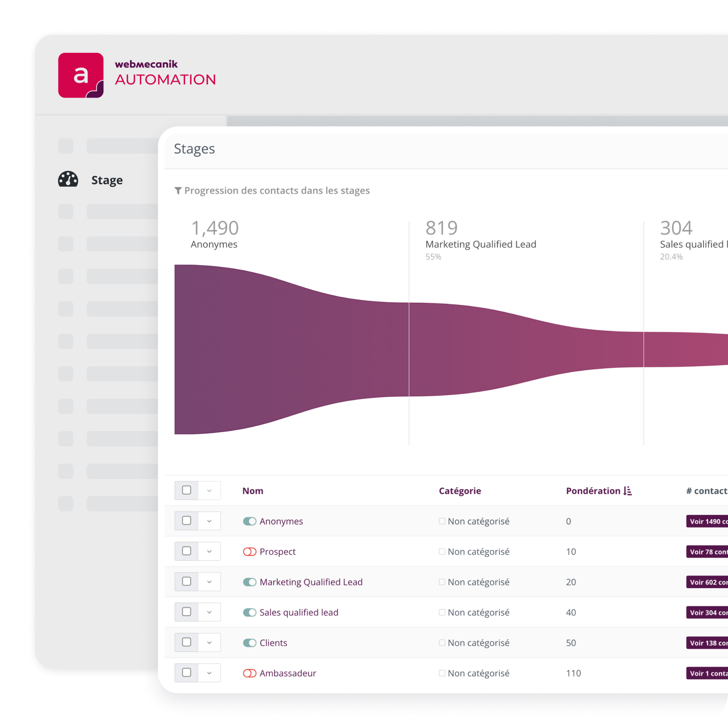Screen dimensions: 728x728
Task: Select the Stage item in sidebar menu
Action: point(107,180)
